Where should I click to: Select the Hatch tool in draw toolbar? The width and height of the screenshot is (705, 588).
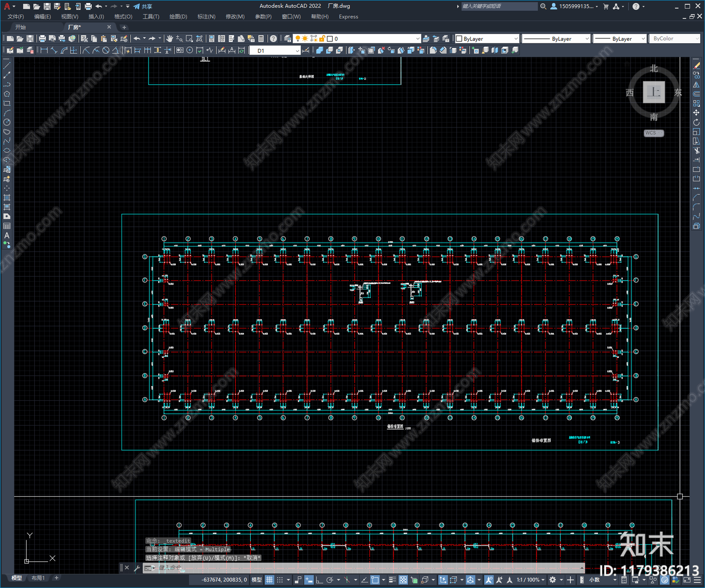[x=7, y=197]
